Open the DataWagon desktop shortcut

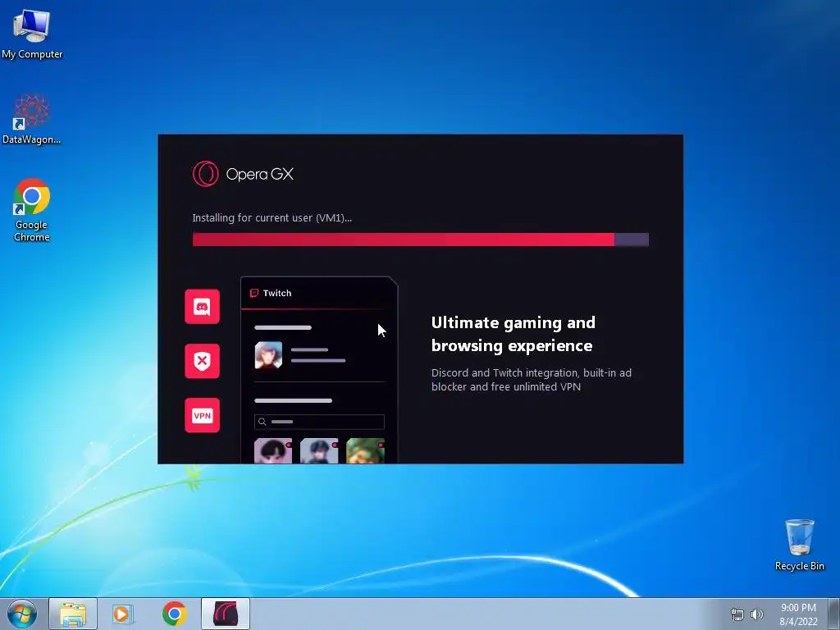32,119
